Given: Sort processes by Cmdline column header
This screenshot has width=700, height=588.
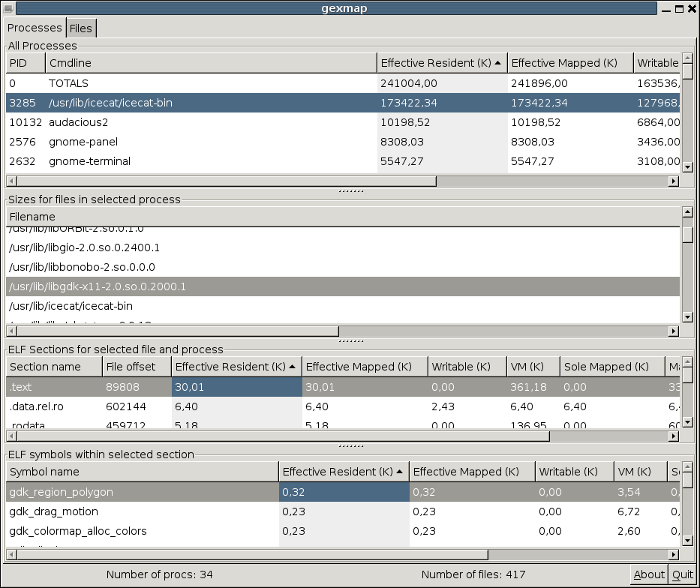Looking at the screenshot, I should (211, 63).
